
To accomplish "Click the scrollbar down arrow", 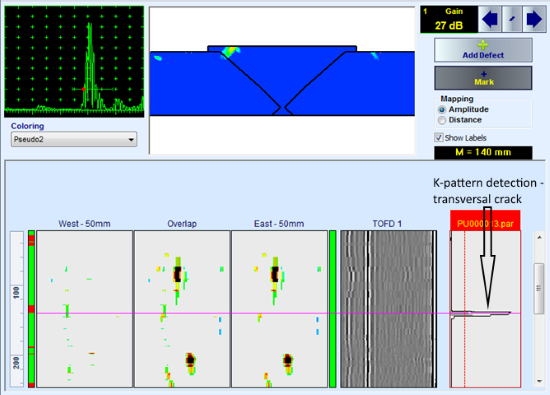I will [x=539, y=381].
